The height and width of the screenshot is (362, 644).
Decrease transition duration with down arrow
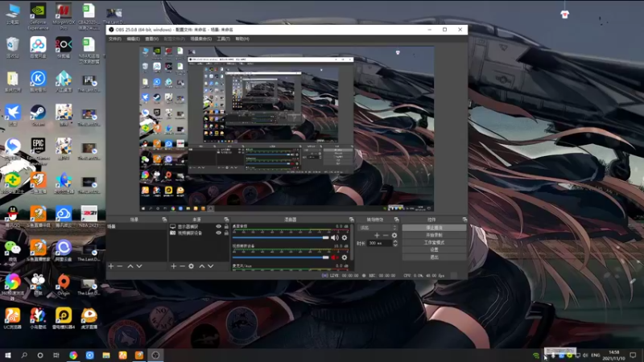(395, 245)
